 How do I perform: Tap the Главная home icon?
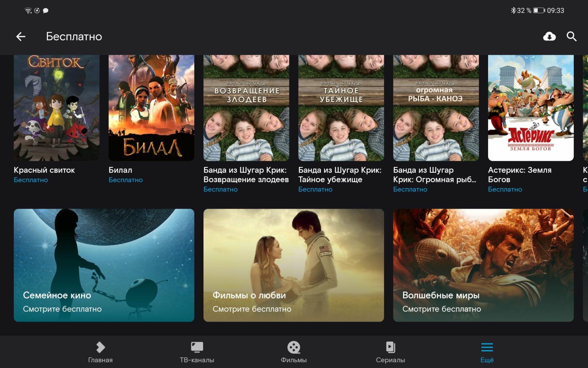click(x=100, y=347)
